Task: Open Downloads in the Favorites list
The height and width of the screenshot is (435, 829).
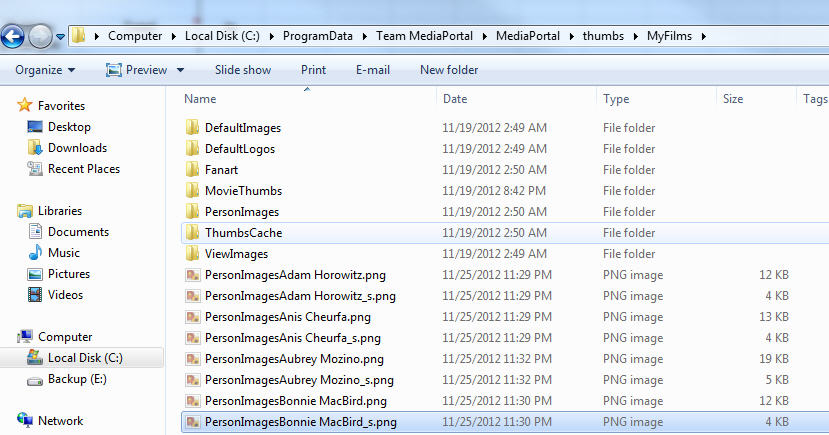Action: pyautogui.click(x=77, y=148)
